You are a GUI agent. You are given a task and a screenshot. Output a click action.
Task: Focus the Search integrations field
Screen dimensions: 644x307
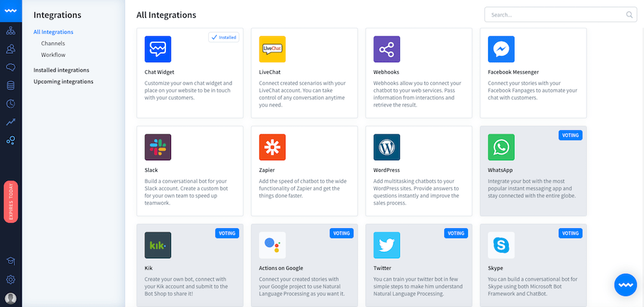coord(560,15)
